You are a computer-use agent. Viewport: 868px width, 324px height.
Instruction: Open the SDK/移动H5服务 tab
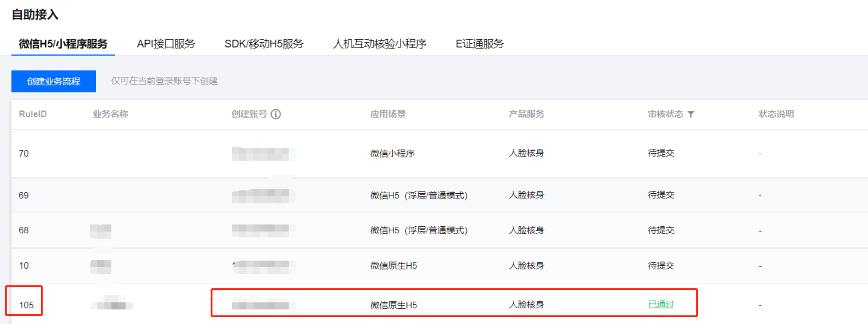pos(264,44)
